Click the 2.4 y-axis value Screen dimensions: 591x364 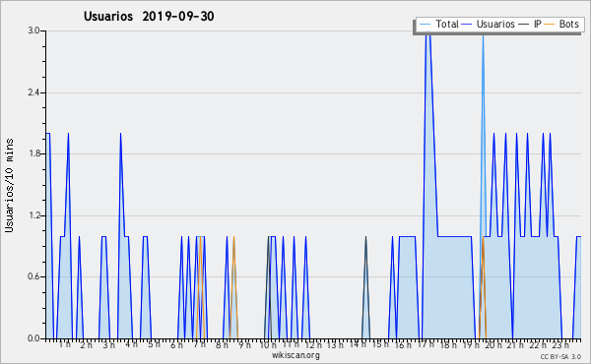pos(33,92)
